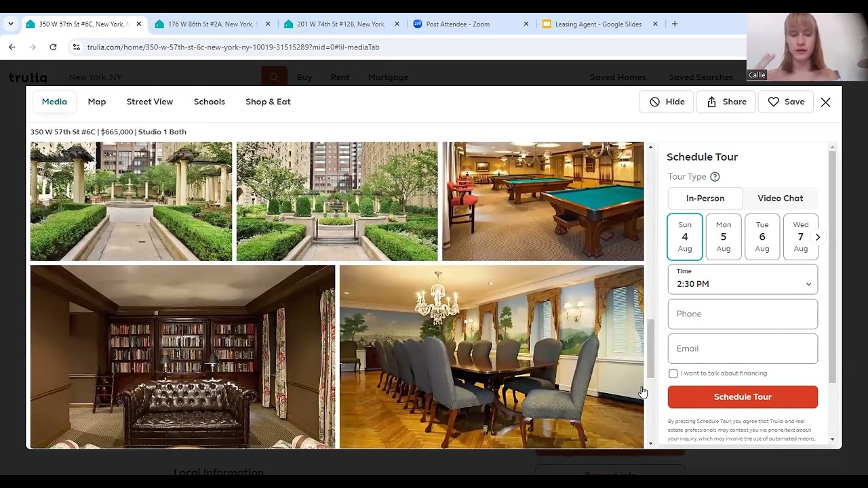Screen dimensions: 868x488
Task: Open a new browser tab with plus
Action: (x=674, y=24)
